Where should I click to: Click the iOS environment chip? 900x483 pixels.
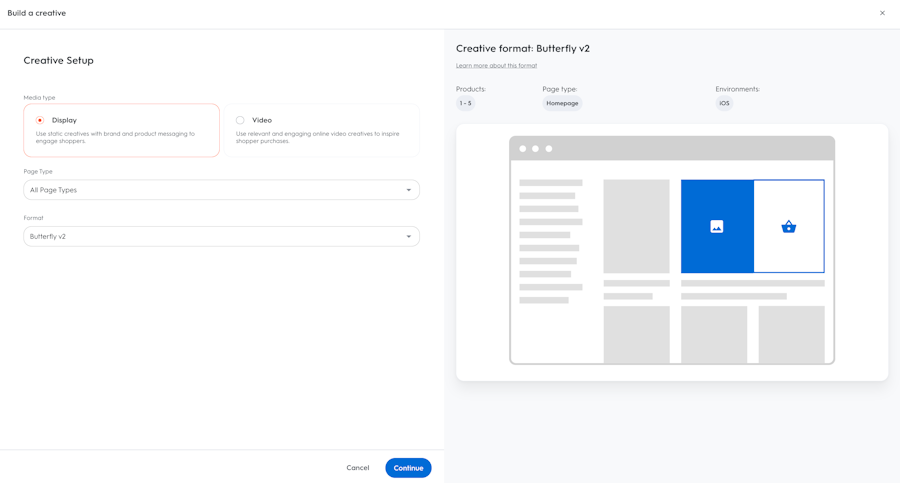pos(724,103)
